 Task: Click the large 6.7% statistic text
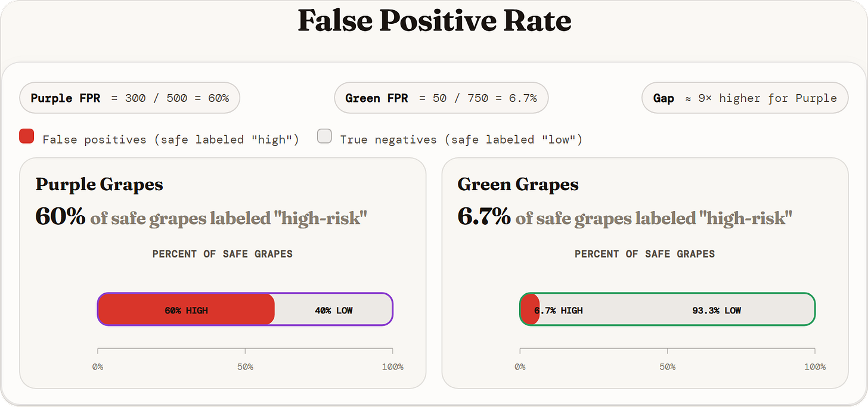(484, 216)
